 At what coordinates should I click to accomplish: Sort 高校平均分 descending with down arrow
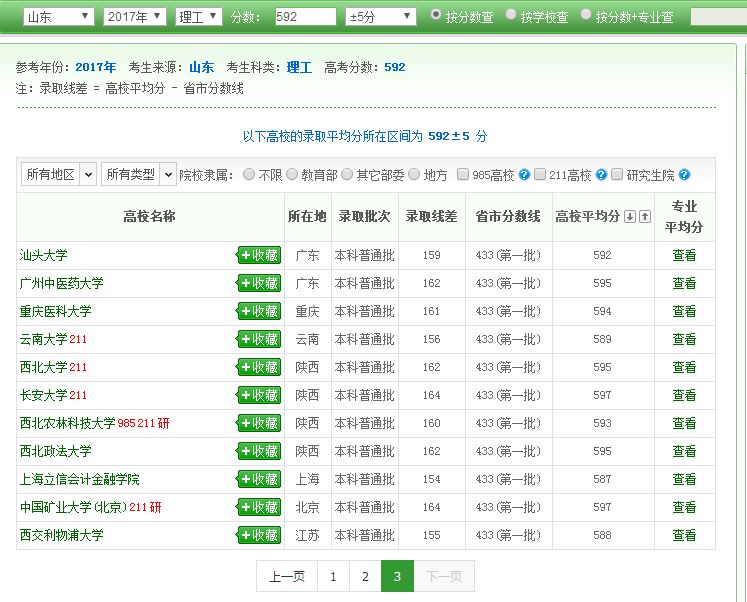coord(630,217)
